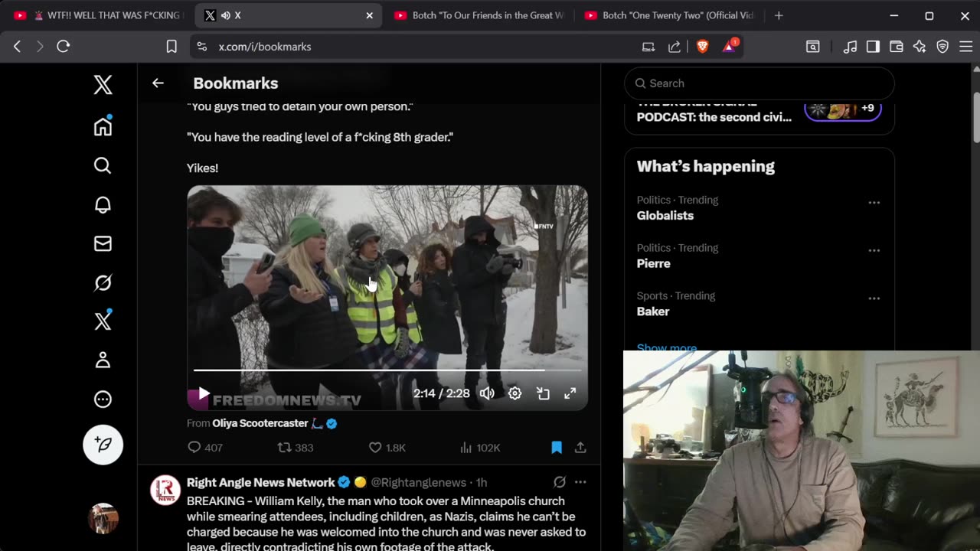Play the Freedomnews video
980x551 pixels.
pyautogui.click(x=204, y=393)
